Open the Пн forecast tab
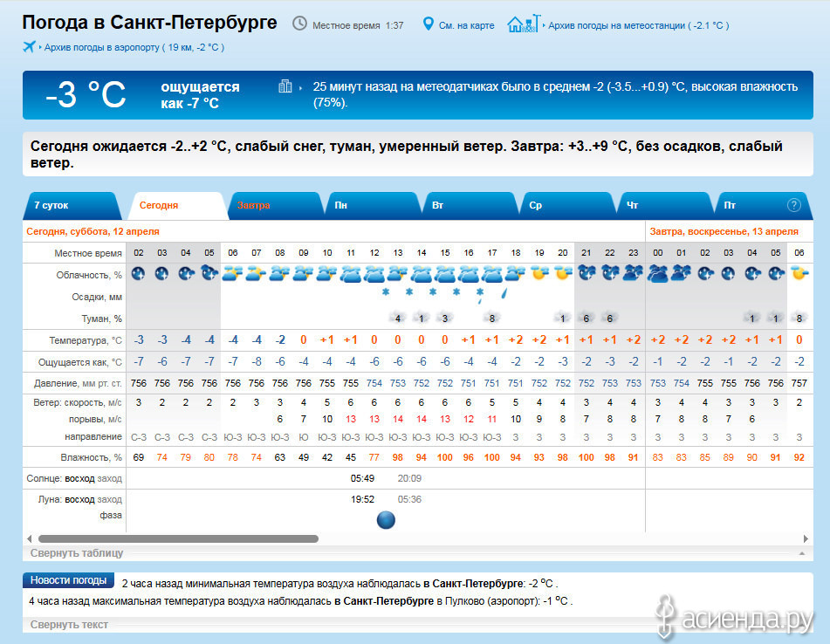 coord(374,205)
